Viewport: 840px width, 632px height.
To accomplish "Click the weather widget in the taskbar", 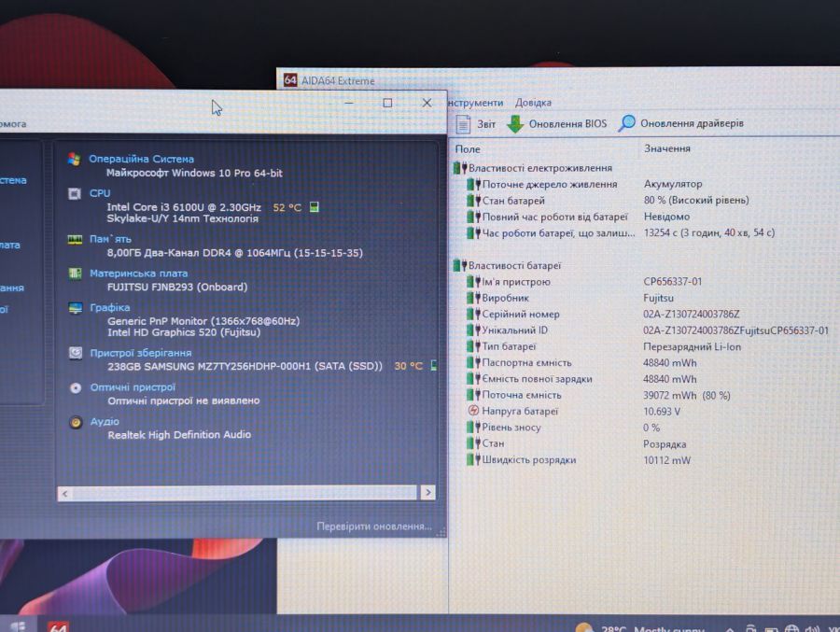I will pos(639,627).
